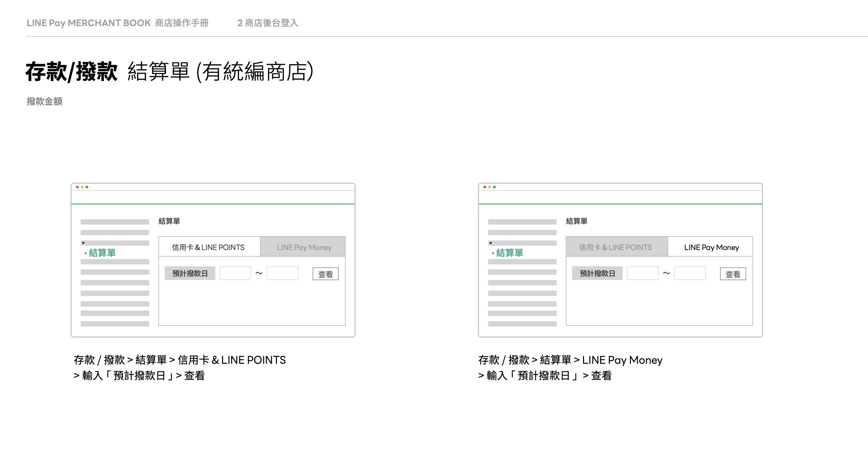The width and height of the screenshot is (868, 455).
Task: Click 結算單 heading in left mockup
Action: tap(169, 221)
